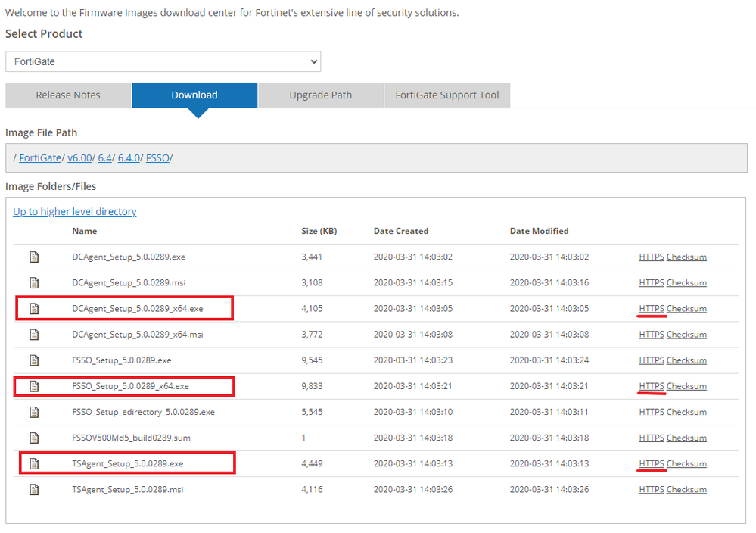
Task: Switch to the Release Notes tab
Action: pos(68,95)
